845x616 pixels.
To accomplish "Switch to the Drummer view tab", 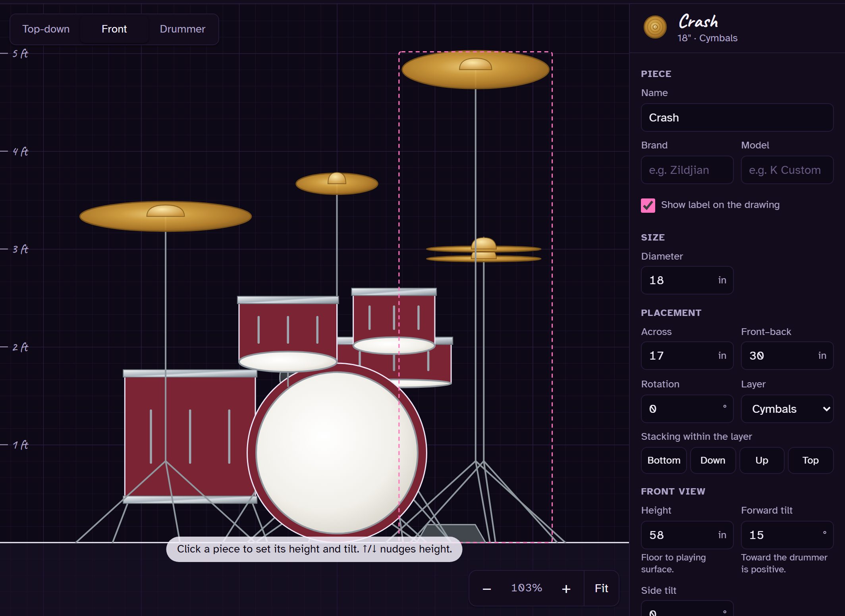I will pos(182,29).
